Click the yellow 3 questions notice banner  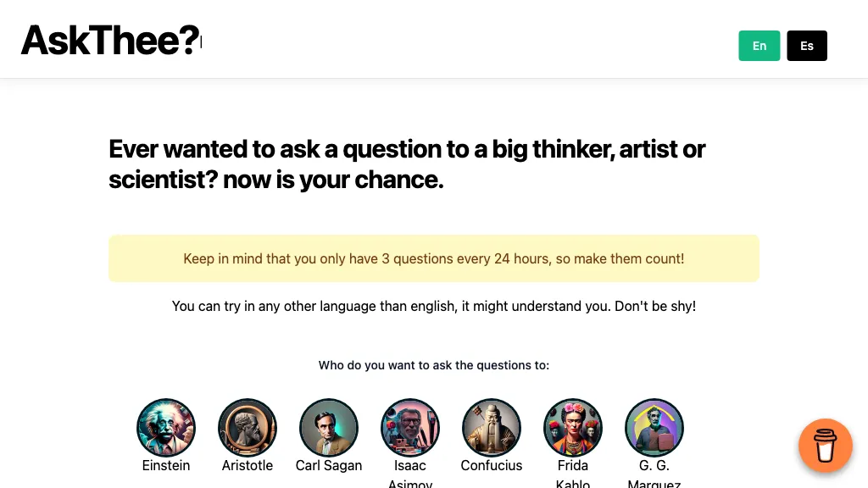click(x=434, y=258)
